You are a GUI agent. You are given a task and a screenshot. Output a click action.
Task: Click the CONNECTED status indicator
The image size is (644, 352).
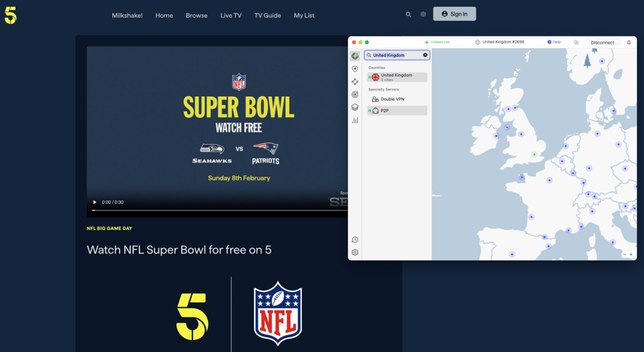[x=437, y=42]
